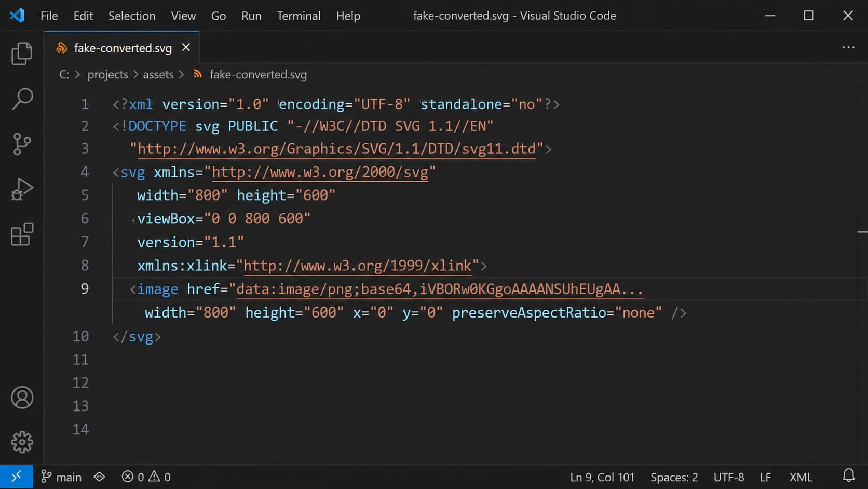
Task: Open the Manage gear settings icon
Action: click(x=22, y=442)
